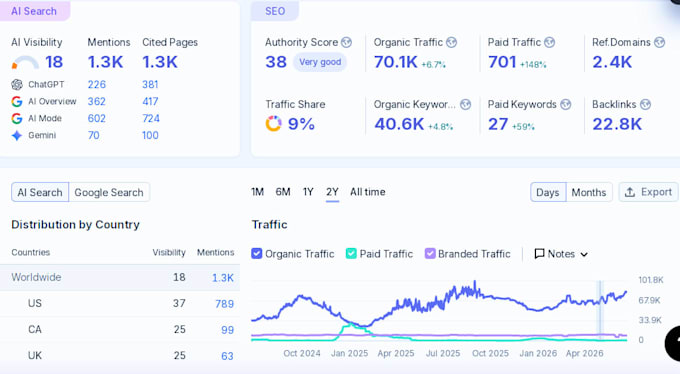Click the Google icon for AI Mode
This screenshot has width=680, height=374.
click(17, 118)
